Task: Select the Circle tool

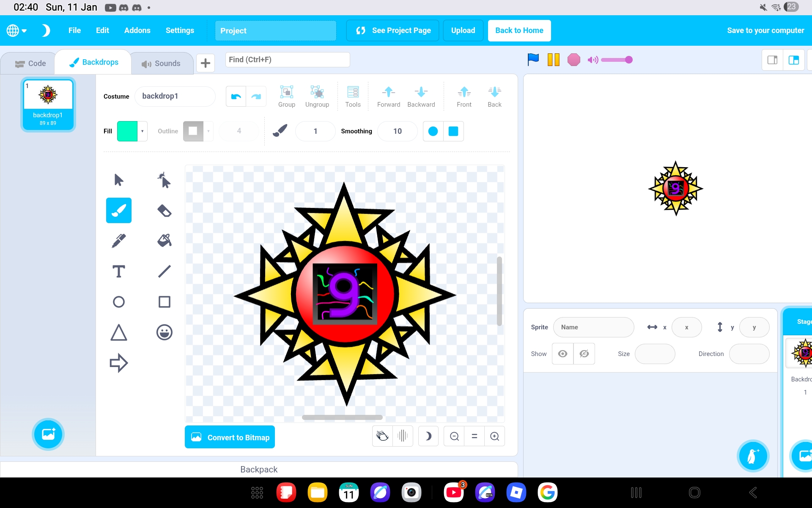Action: pyautogui.click(x=118, y=302)
